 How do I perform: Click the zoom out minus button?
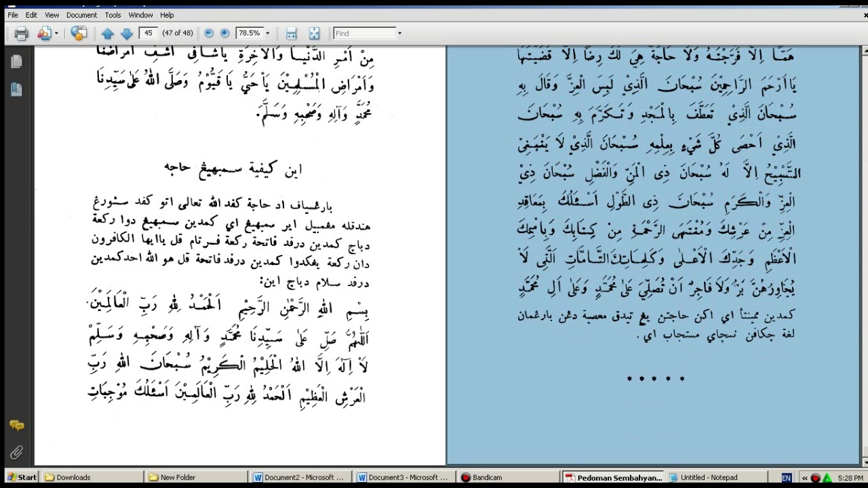pyautogui.click(x=209, y=33)
